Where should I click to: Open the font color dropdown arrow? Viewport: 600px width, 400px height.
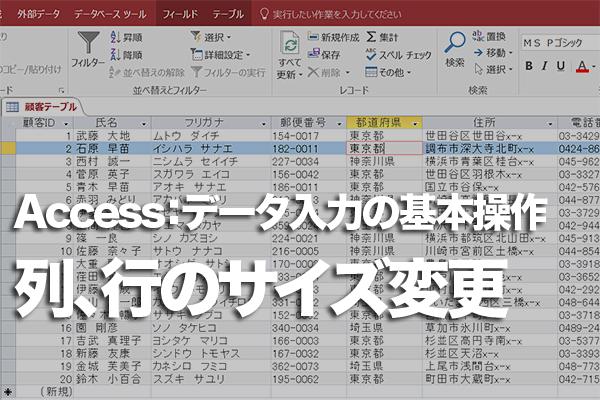pos(594,66)
